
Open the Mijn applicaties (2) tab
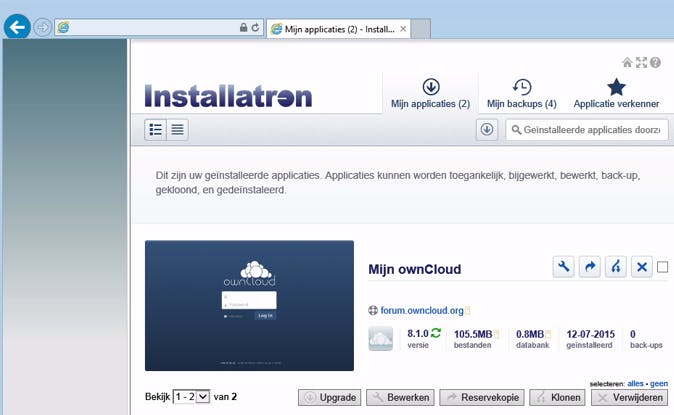(430, 93)
